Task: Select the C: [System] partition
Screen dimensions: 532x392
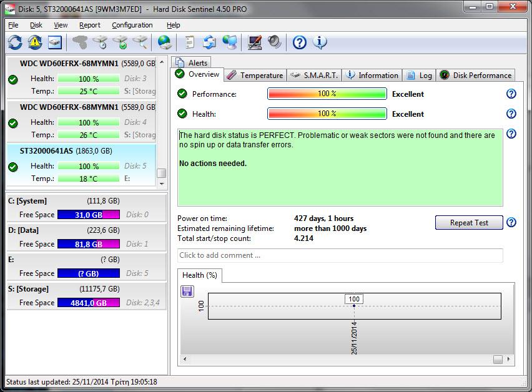Action: (87, 207)
